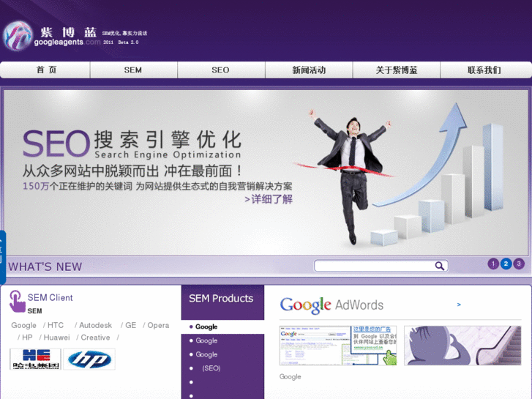Click the blue side tab on left edge

[3, 257]
